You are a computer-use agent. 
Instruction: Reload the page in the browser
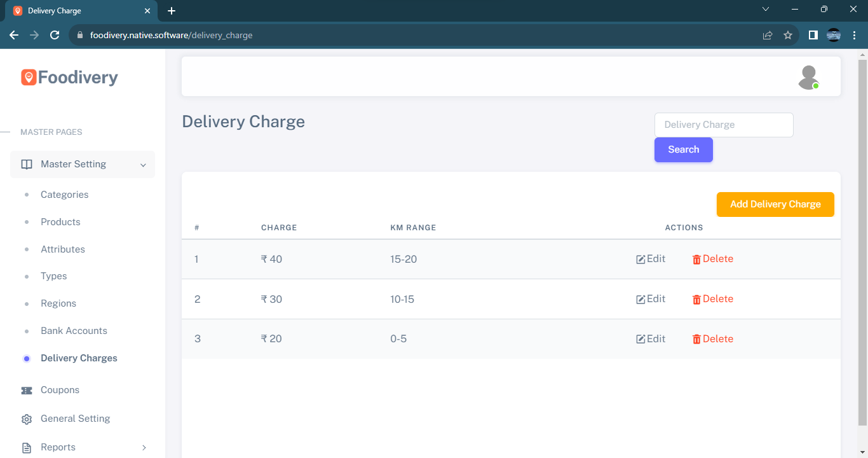coord(55,36)
